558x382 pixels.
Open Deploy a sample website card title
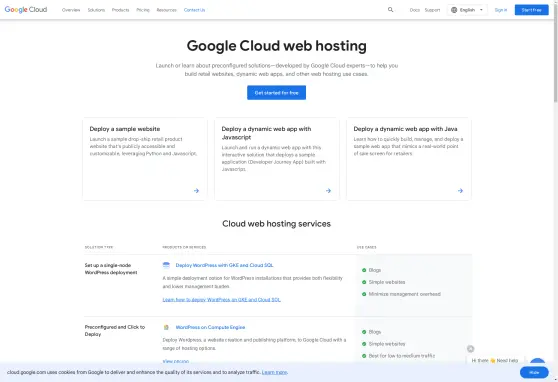125,129
